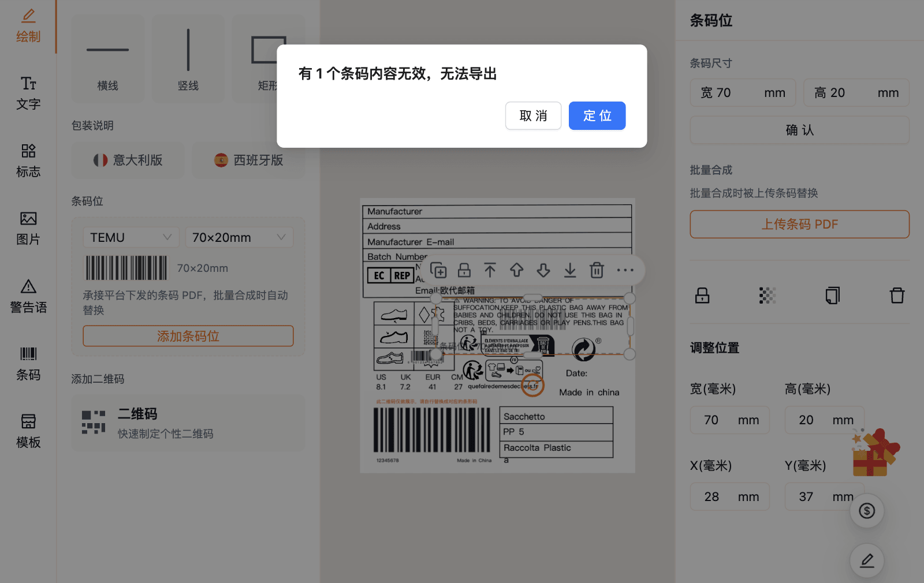Open the 图片 sidebar tab

click(28, 229)
